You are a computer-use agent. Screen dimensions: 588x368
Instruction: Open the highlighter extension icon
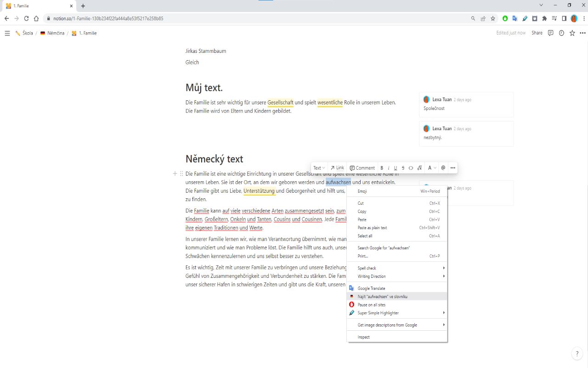525,18
